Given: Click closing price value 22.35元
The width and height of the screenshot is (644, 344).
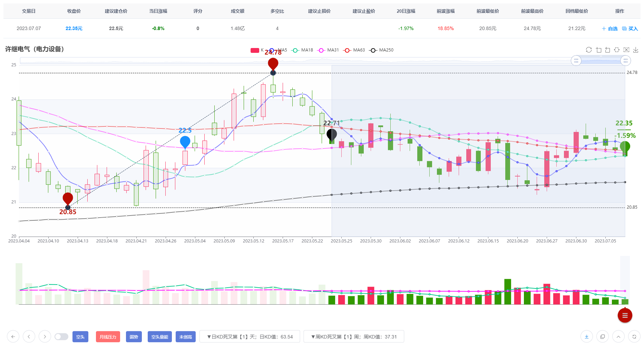Looking at the screenshot, I should tap(74, 28).
